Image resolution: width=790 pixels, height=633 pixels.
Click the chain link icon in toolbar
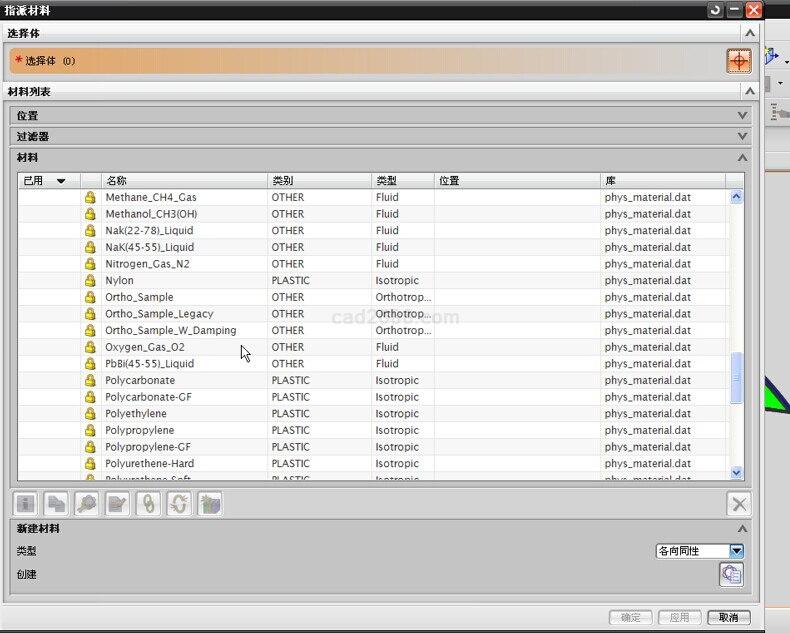pyautogui.click(x=148, y=505)
